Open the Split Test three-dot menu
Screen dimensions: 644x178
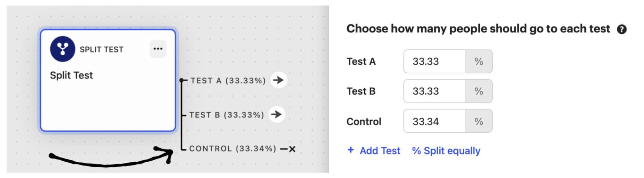158,49
